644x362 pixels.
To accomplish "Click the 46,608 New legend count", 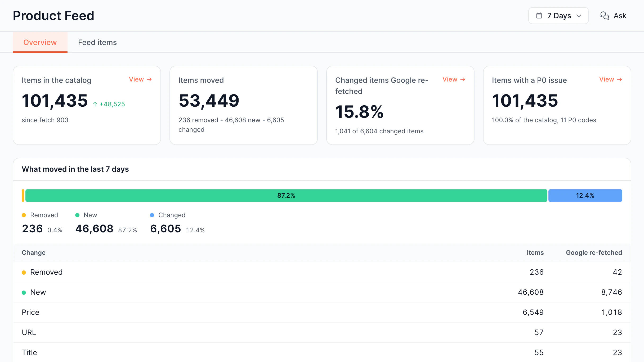I will (94, 229).
